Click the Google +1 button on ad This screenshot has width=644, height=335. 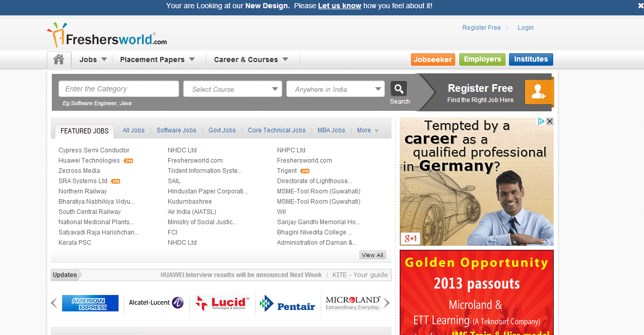[411, 239]
